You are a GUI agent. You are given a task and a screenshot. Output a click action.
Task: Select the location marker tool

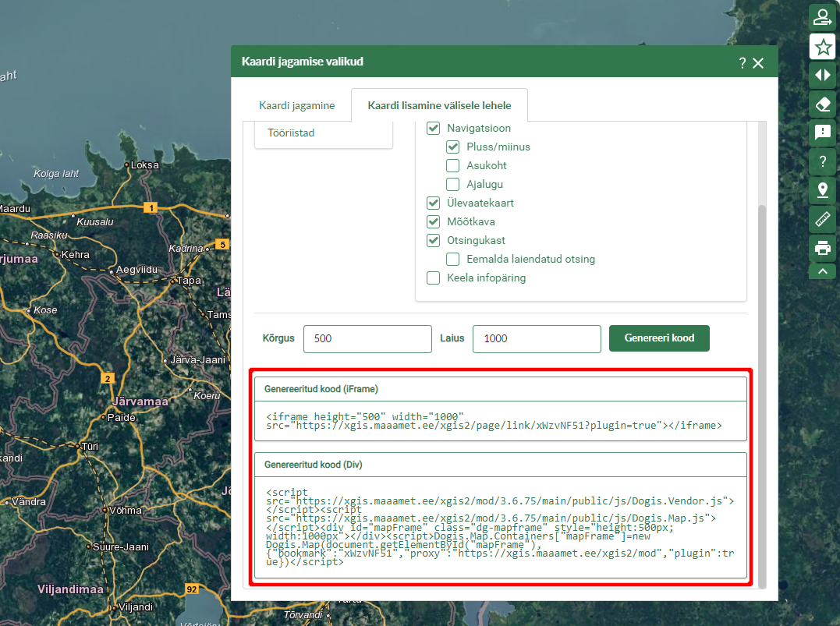point(822,190)
